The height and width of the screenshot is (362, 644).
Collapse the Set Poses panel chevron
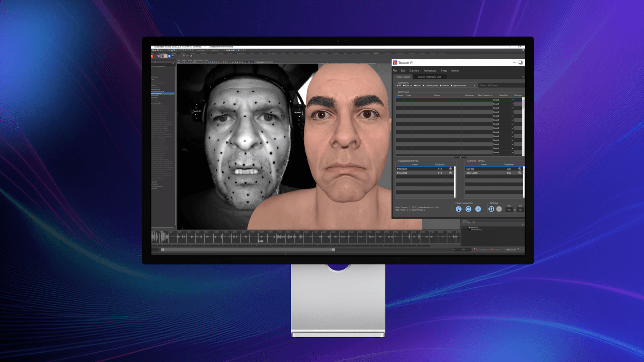pyautogui.click(x=460, y=157)
